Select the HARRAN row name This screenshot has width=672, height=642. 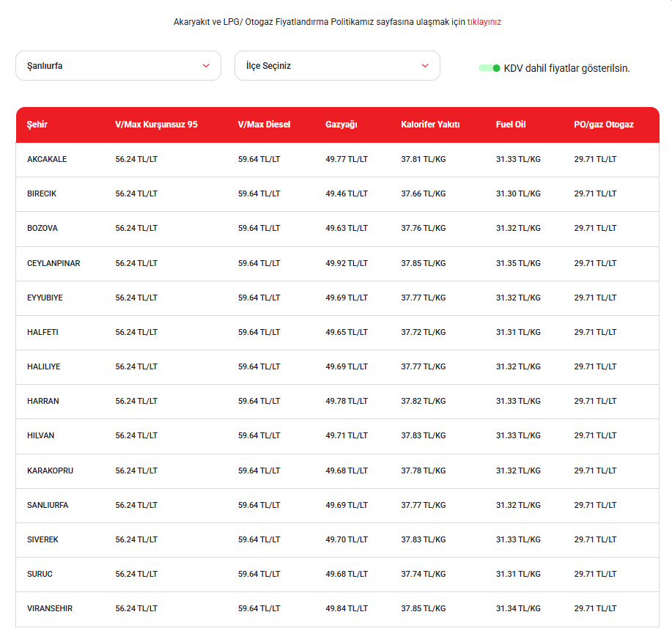(43, 401)
